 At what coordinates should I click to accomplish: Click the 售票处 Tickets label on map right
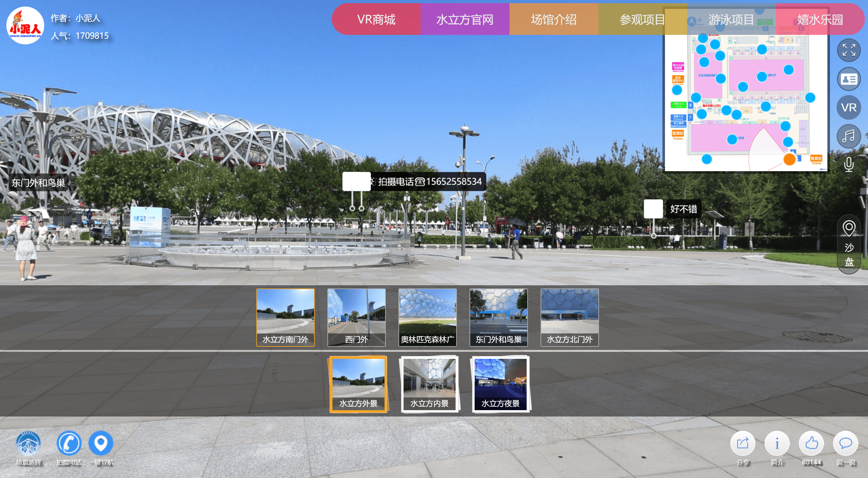816,159
